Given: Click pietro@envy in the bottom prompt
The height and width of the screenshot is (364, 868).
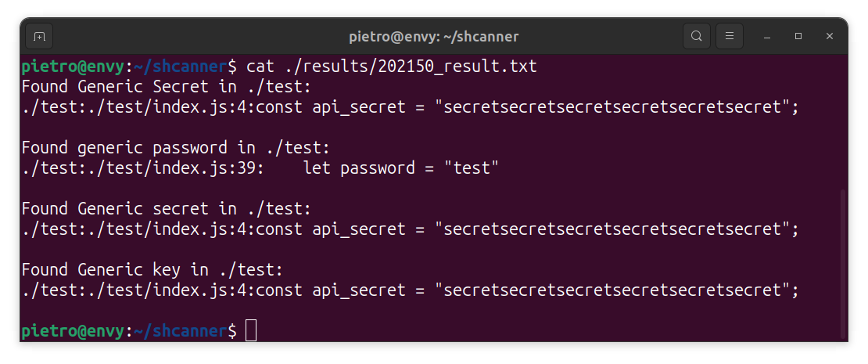Looking at the screenshot, I should coord(72,330).
